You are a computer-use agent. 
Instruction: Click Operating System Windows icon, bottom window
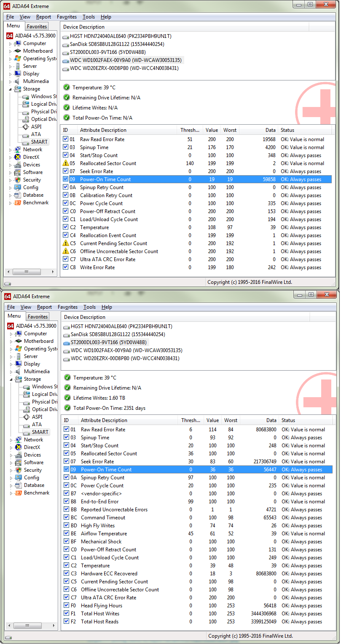(19, 349)
